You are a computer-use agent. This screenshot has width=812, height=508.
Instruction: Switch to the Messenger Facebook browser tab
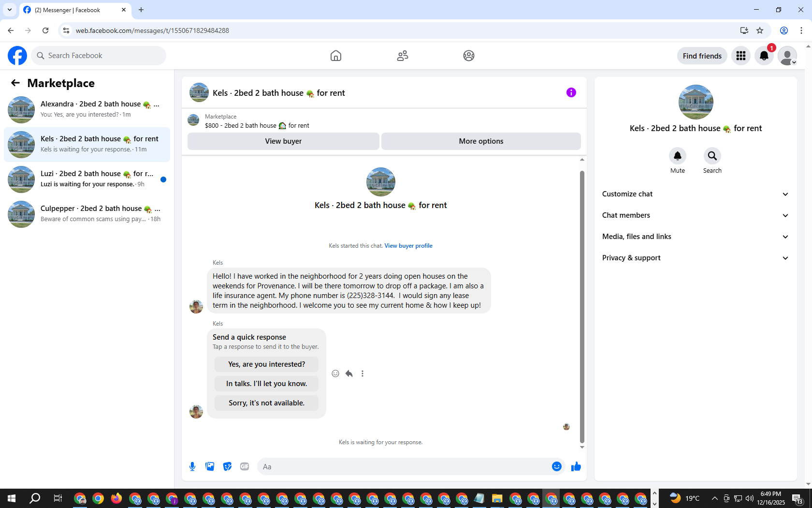[x=74, y=10]
